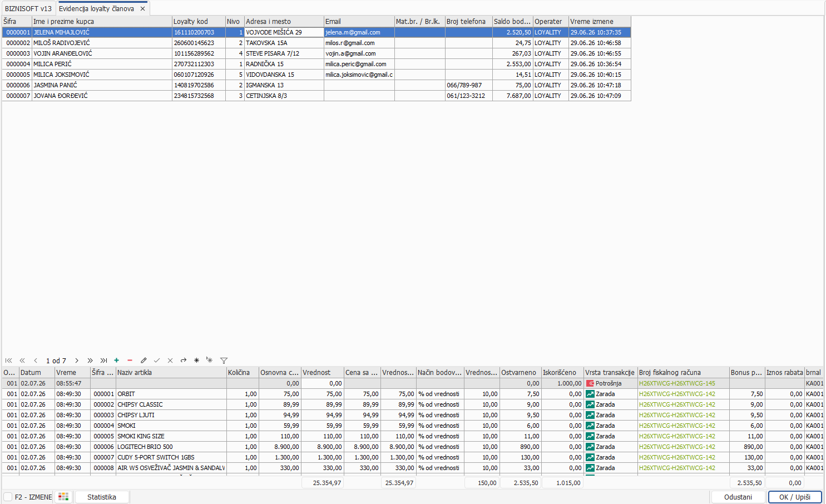Add a new record with green plus
This screenshot has width=826, height=504.
coord(117,360)
